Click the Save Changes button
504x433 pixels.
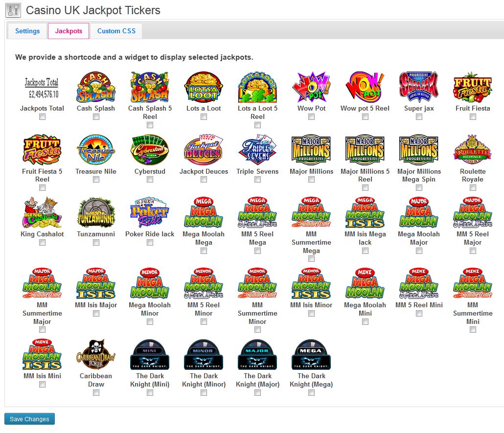[x=29, y=419]
